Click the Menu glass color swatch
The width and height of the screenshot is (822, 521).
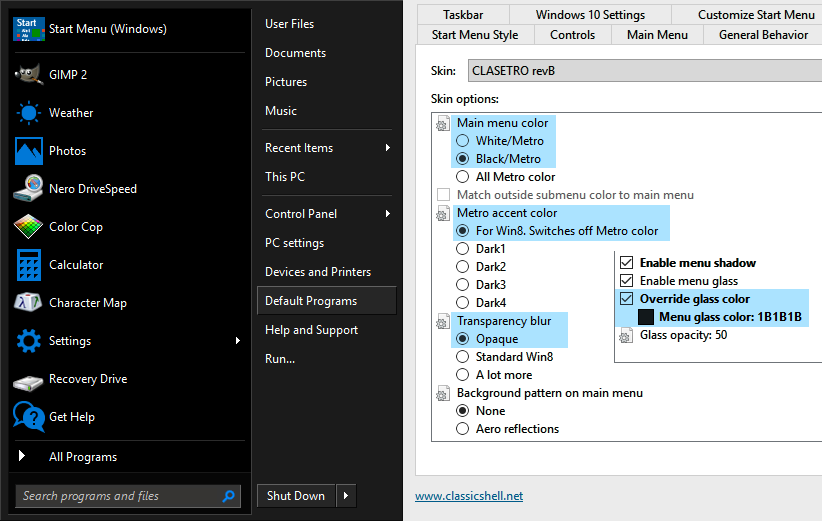point(646,317)
